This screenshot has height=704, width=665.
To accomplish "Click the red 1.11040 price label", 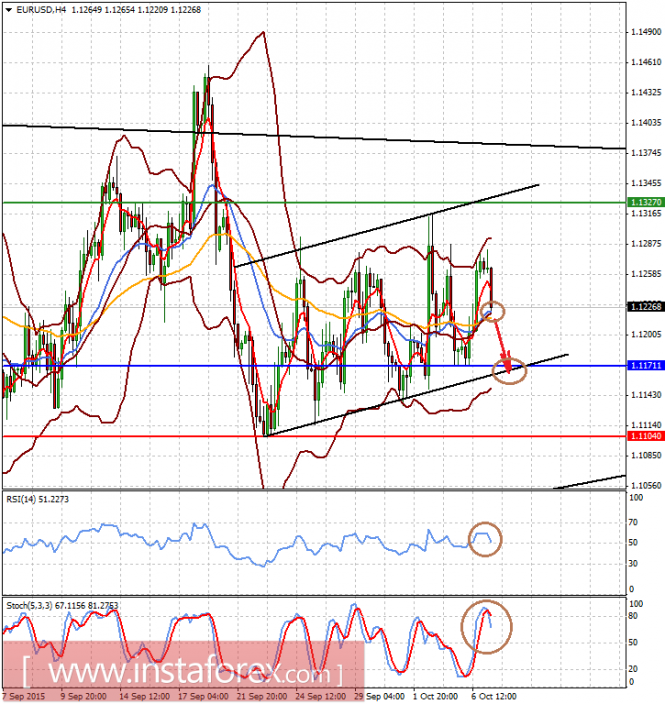I will click(x=646, y=436).
